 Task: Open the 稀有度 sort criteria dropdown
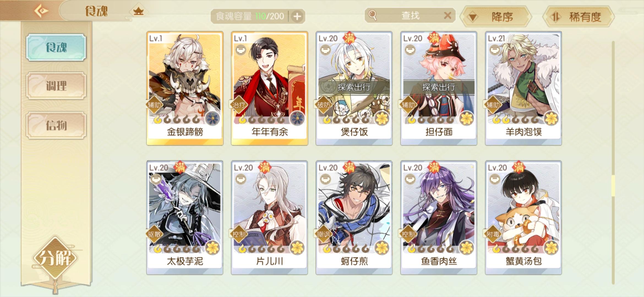(578, 17)
